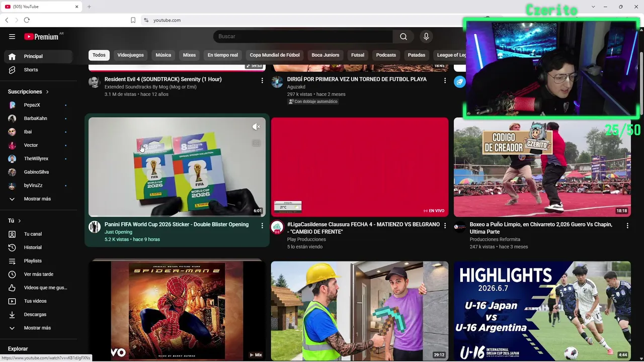Click the Aguzakd channel avatar
Viewport: 644px width, 362px height.
point(277,81)
